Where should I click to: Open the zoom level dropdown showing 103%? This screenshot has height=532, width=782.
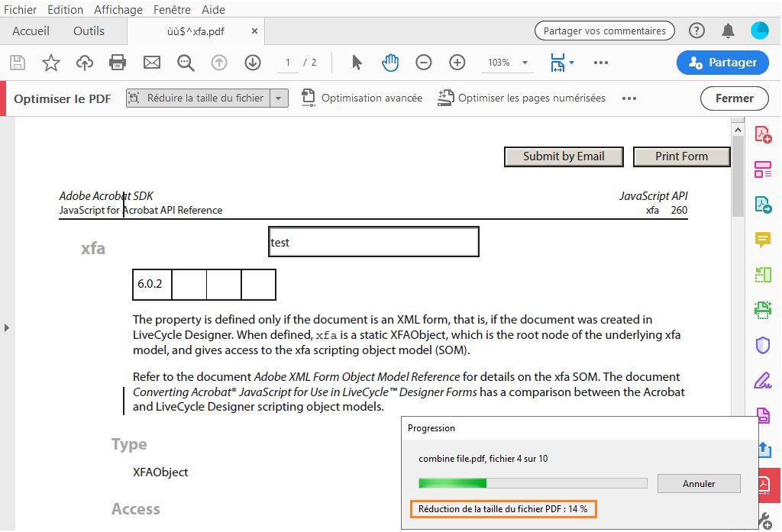tap(506, 63)
